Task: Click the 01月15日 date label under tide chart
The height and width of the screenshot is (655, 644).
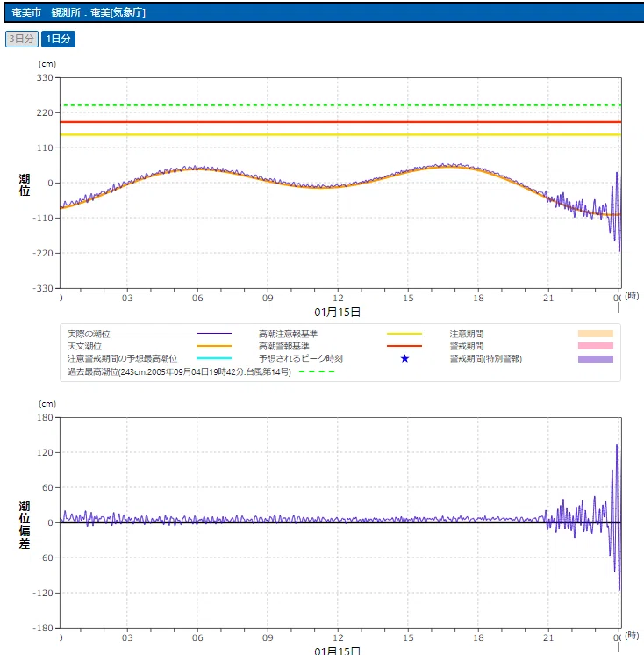Action: pyautogui.click(x=337, y=312)
